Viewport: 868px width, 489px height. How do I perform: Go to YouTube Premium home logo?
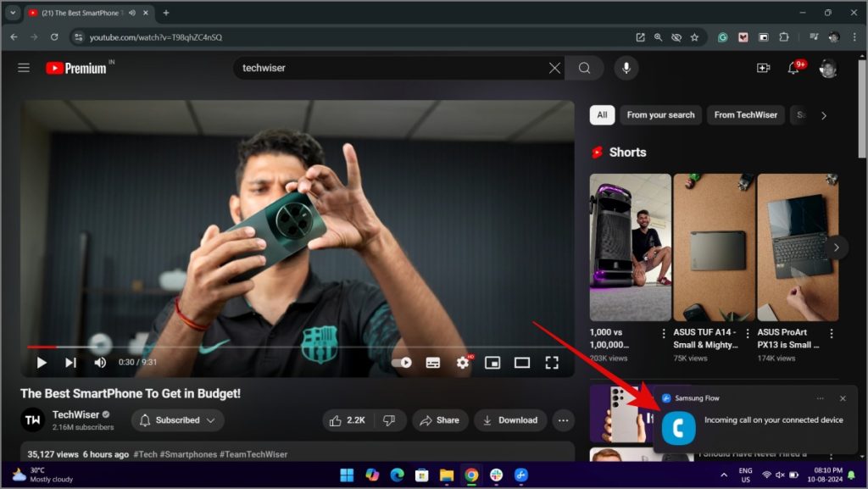pos(75,68)
